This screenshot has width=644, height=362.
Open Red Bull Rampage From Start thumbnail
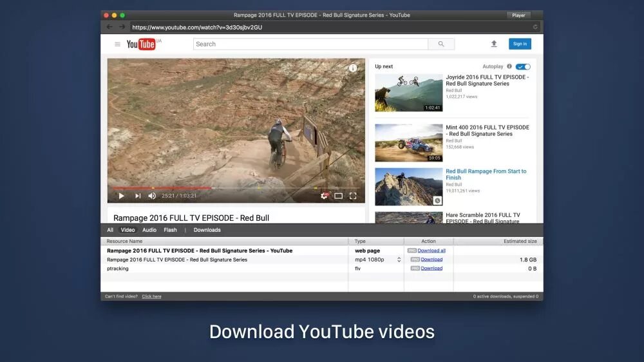(409, 187)
